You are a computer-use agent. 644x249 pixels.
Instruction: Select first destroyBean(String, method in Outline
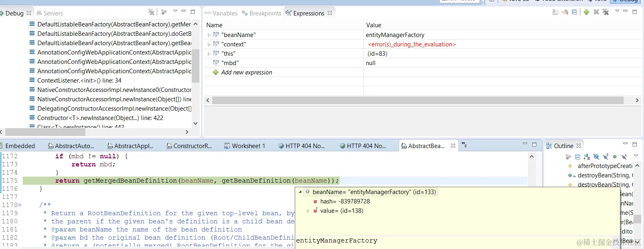point(605,175)
